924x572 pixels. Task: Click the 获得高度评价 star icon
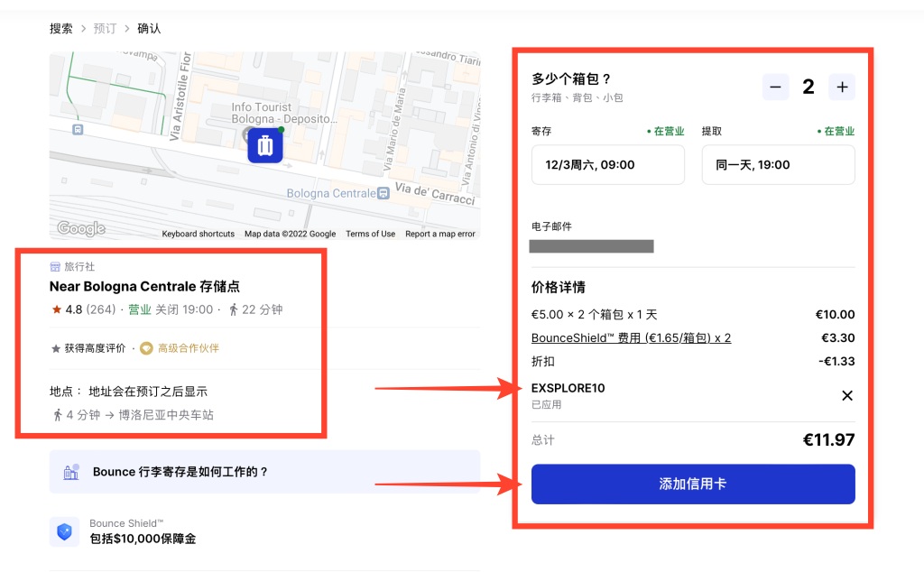click(x=56, y=349)
